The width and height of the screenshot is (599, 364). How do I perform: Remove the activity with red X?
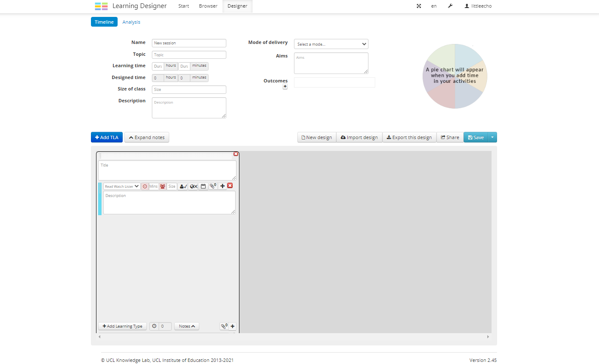pos(230,186)
